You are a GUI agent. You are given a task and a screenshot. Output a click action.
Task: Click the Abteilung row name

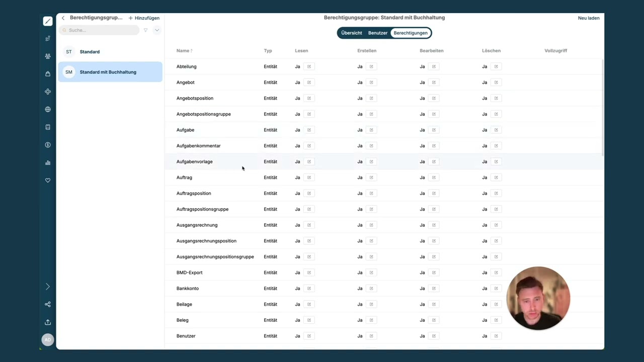(186, 66)
